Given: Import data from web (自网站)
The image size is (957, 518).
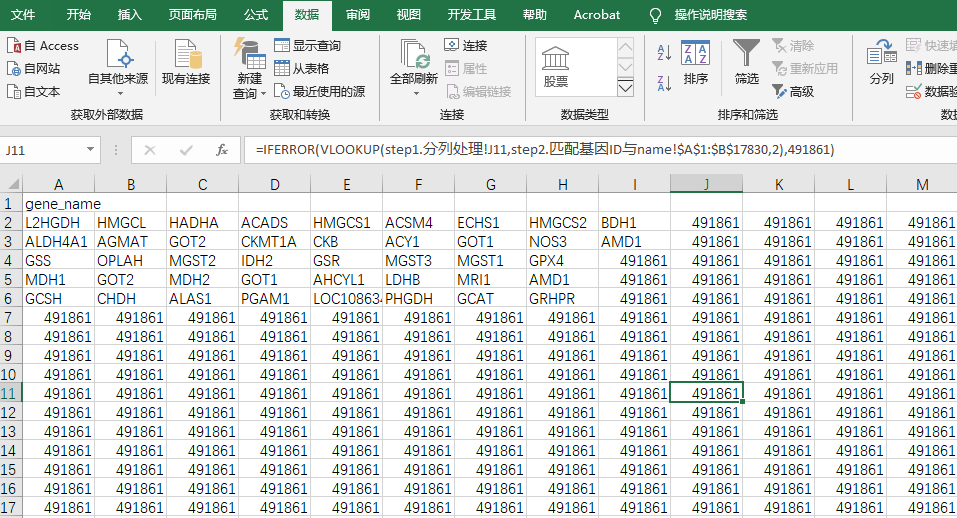Looking at the screenshot, I should coord(34,69).
